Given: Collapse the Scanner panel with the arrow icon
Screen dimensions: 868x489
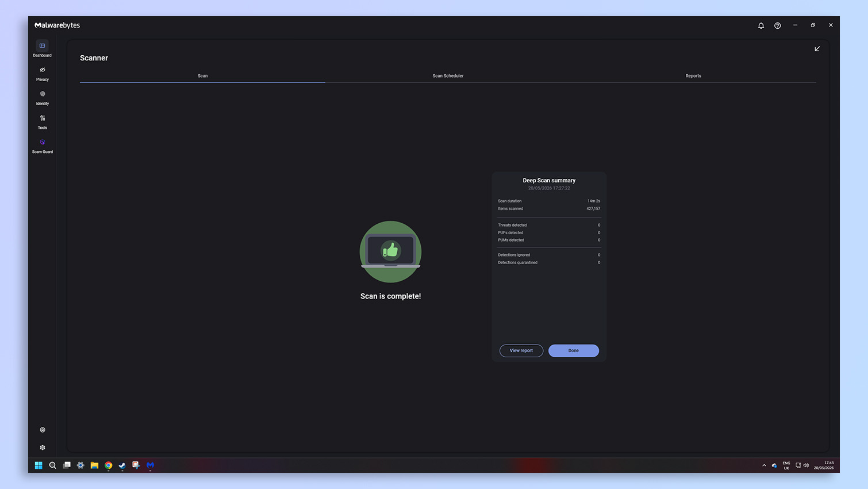Looking at the screenshot, I should pos(817,49).
